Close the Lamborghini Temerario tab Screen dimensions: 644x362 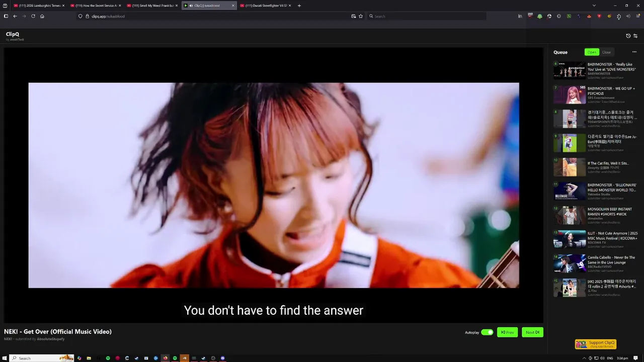(63, 6)
